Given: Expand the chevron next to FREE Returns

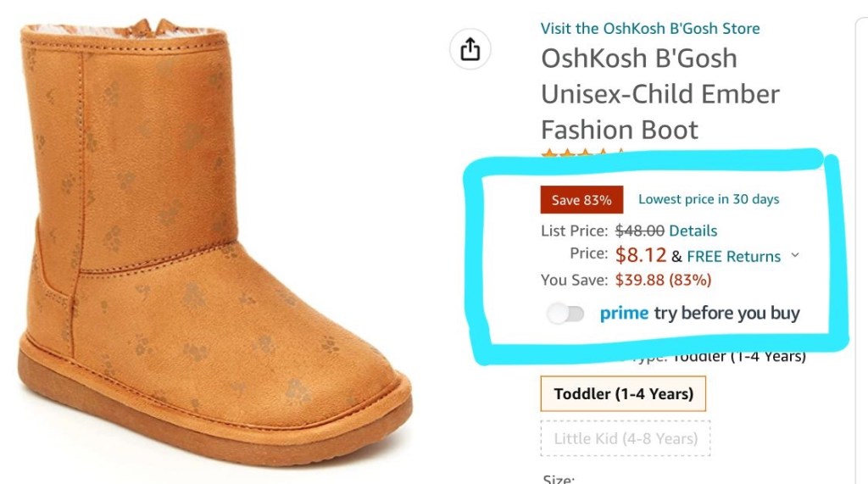Looking at the screenshot, I should coord(794,255).
